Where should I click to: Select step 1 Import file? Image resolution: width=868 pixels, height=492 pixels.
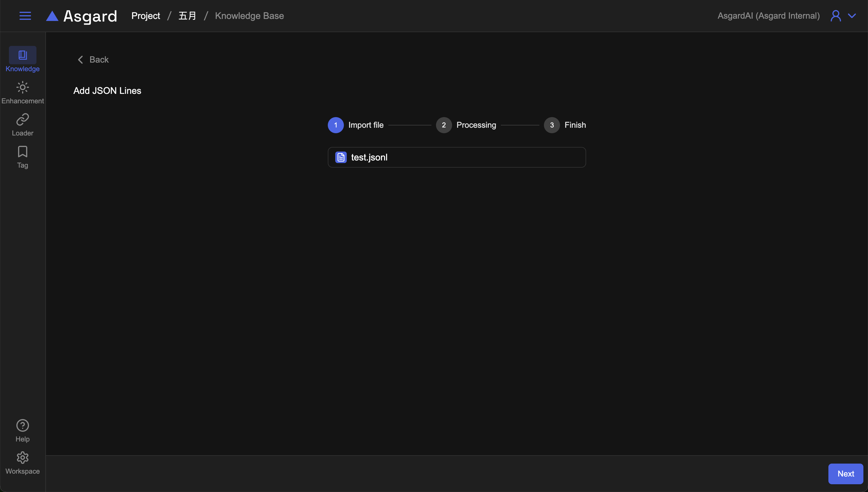pos(336,125)
